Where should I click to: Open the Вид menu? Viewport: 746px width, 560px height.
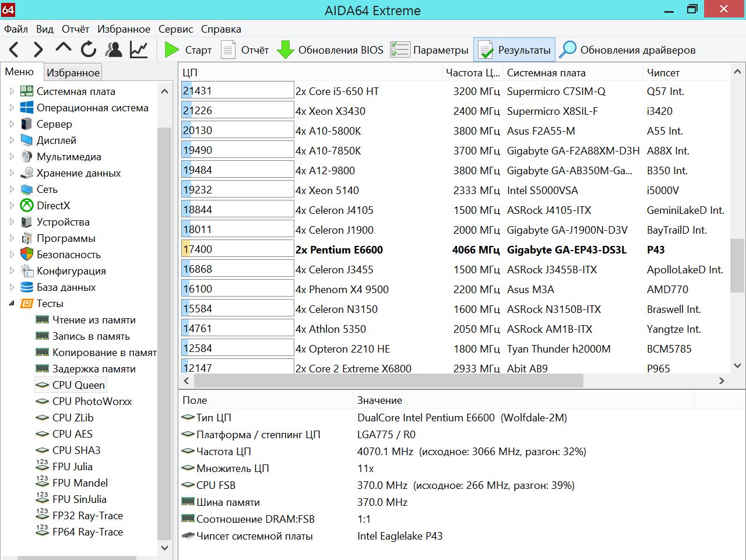pyautogui.click(x=45, y=29)
